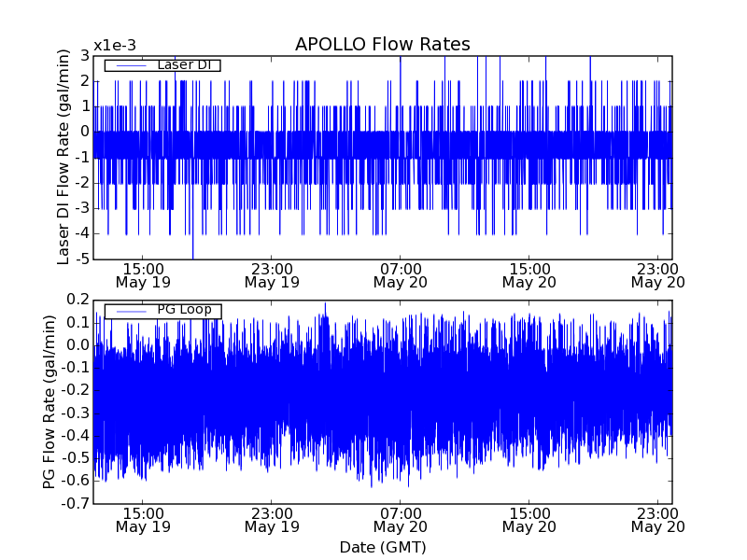
Task: Click the APOLLO Flow Rates chart title
Action: [382, 45]
